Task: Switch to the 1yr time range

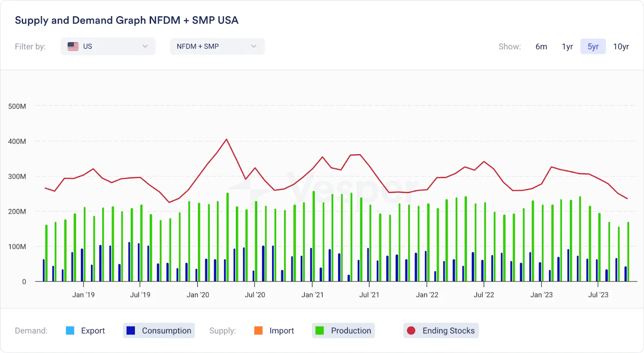Action: [567, 47]
